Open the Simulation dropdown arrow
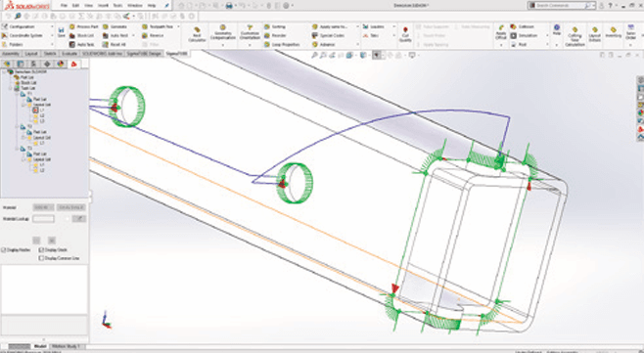 (547, 36)
